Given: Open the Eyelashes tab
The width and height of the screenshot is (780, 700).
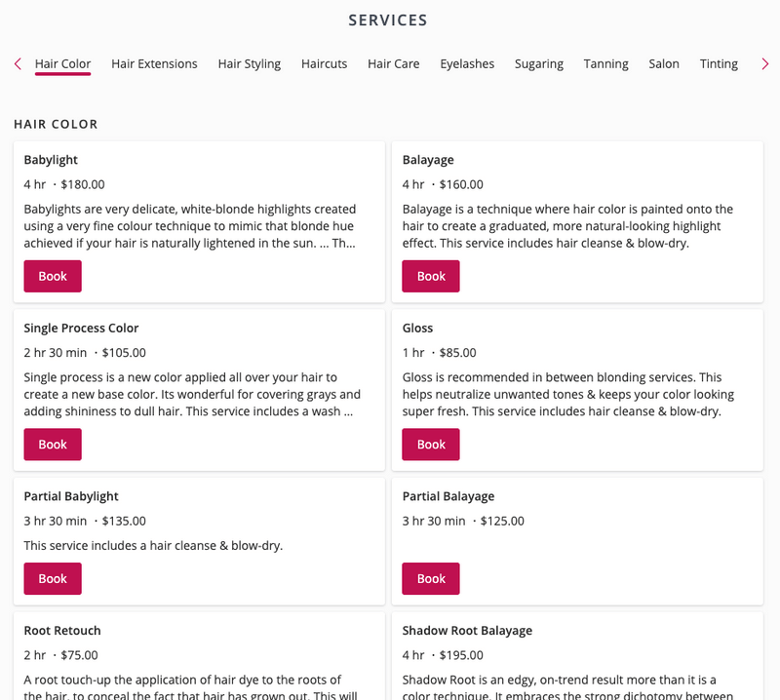Looking at the screenshot, I should pos(467,64).
